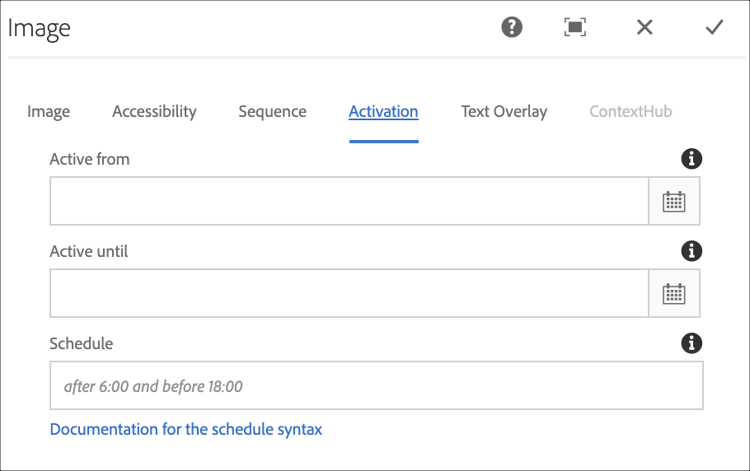This screenshot has height=471, width=750.
Task: Cancel the Image dialog with X
Action: click(x=645, y=27)
